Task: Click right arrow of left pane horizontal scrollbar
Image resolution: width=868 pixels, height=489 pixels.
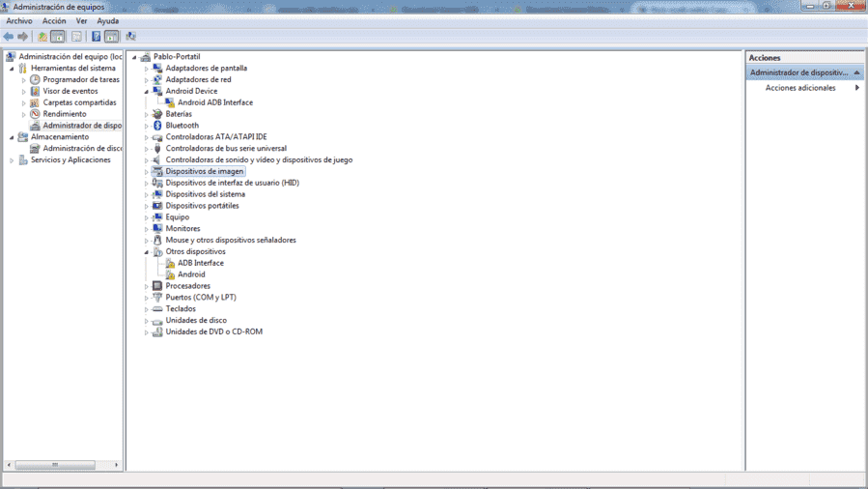Action: pos(116,465)
